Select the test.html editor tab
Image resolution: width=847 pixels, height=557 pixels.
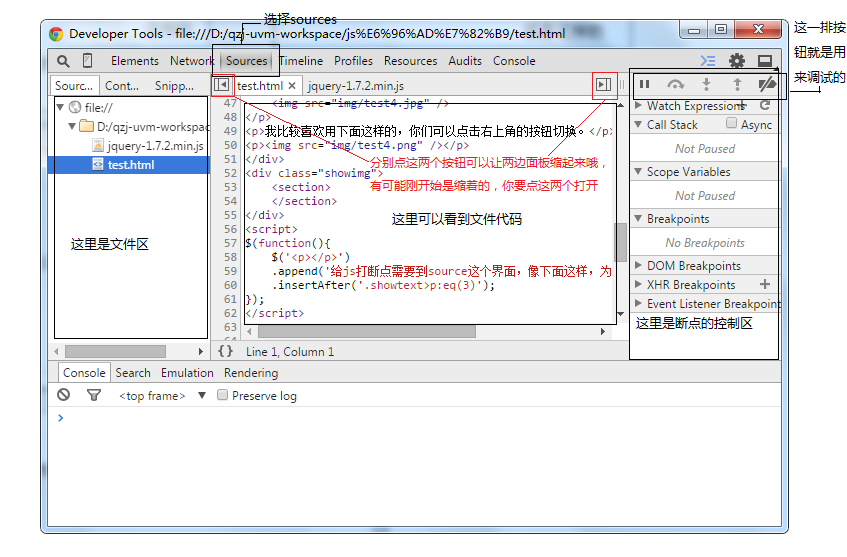point(260,86)
